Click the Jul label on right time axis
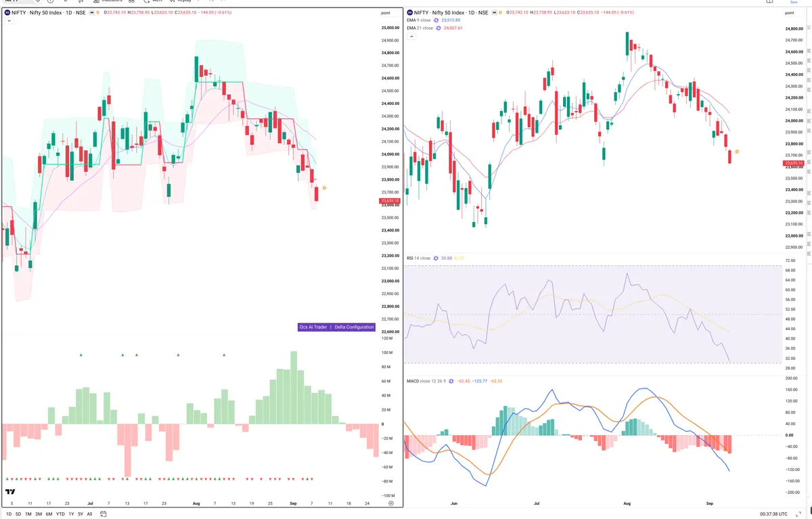The image size is (812, 519). click(x=537, y=503)
